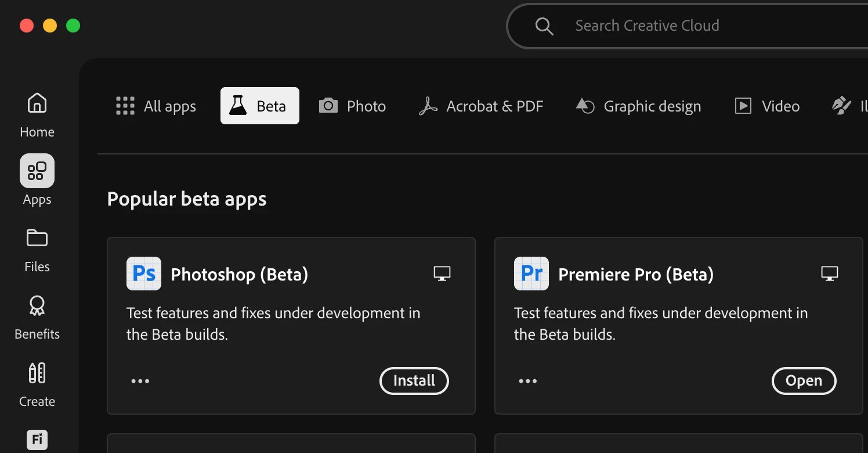Click the Fi icon in the sidebar
Image resolution: width=868 pixels, height=453 pixels.
[x=37, y=440]
